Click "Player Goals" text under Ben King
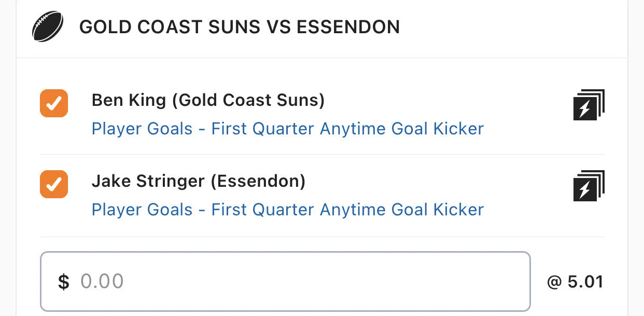The height and width of the screenshot is (316, 644). (142, 129)
